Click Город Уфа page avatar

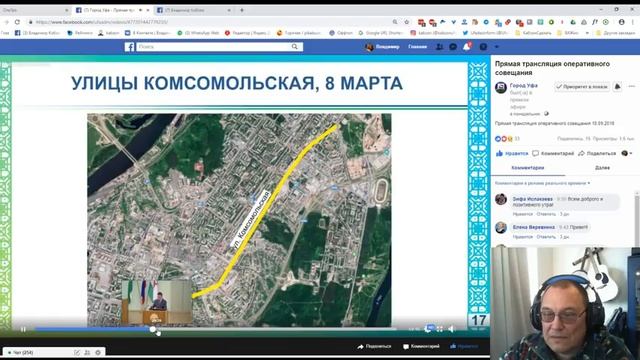[x=501, y=87]
